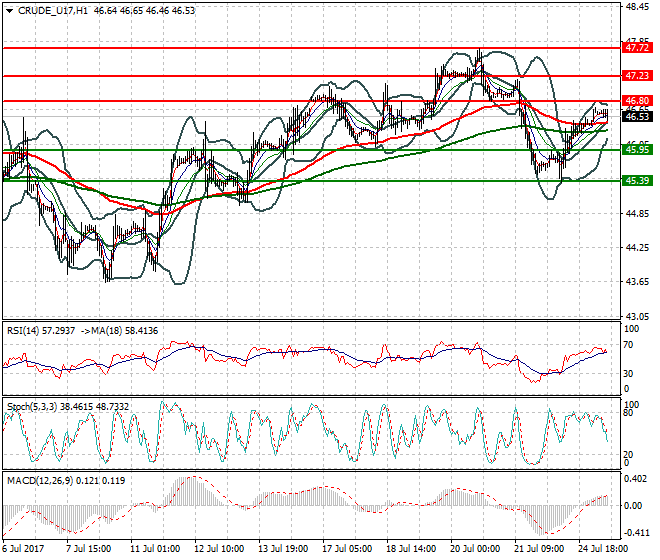660x560 pixels.
Task: Click the Stochastic scale 20 level value
Action: point(628,455)
